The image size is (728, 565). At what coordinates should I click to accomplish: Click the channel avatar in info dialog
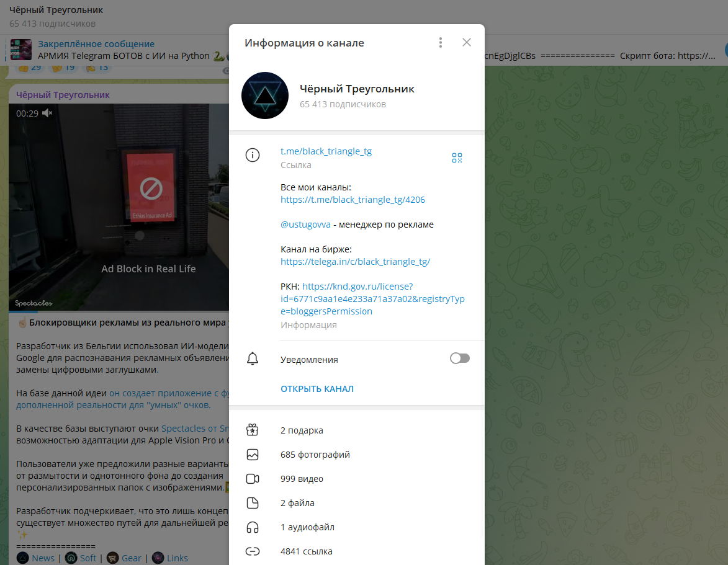(x=265, y=96)
